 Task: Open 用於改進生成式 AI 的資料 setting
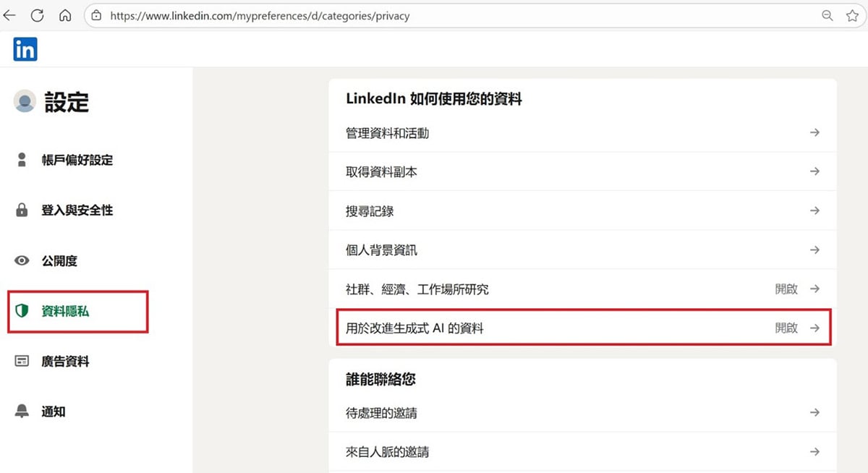[414, 328]
